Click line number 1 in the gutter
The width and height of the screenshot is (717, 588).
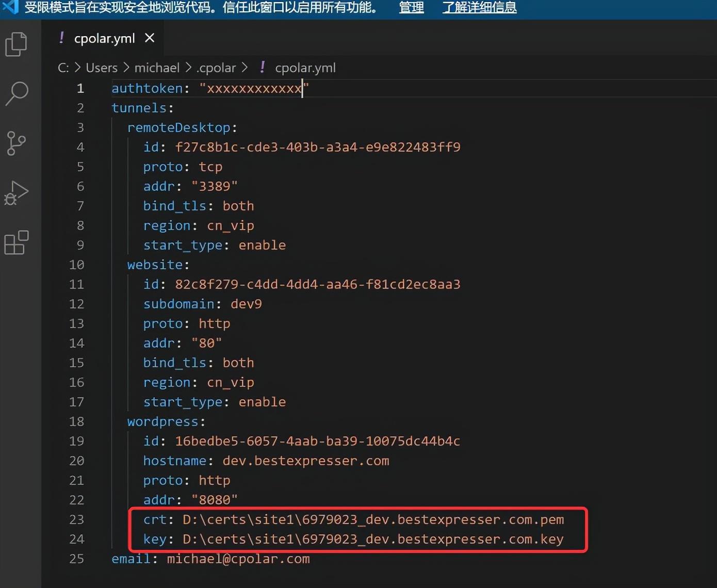coord(80,88)
